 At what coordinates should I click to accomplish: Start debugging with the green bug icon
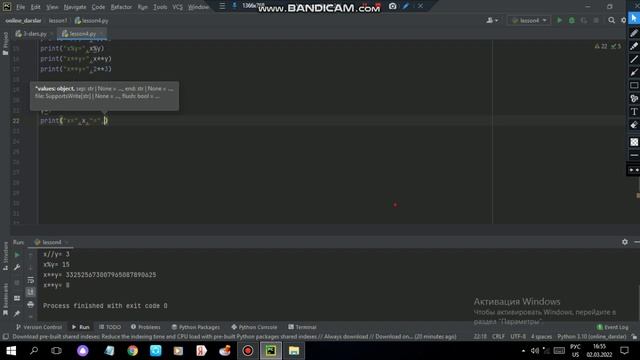[571, 20]
